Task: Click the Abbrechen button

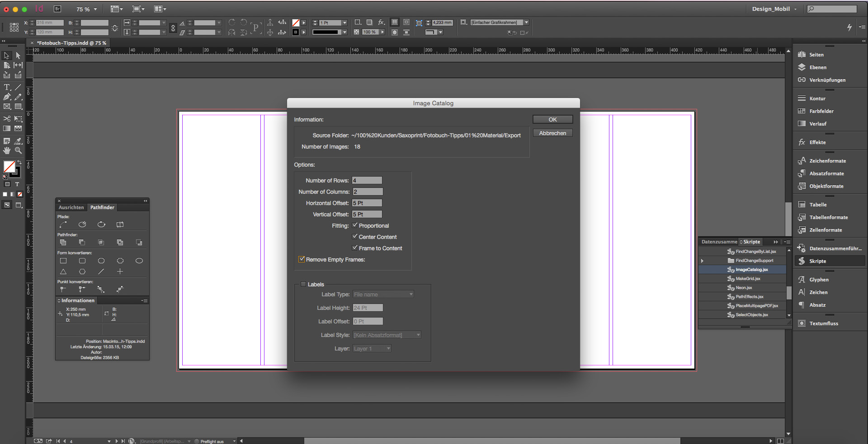Action: [552, 133]
